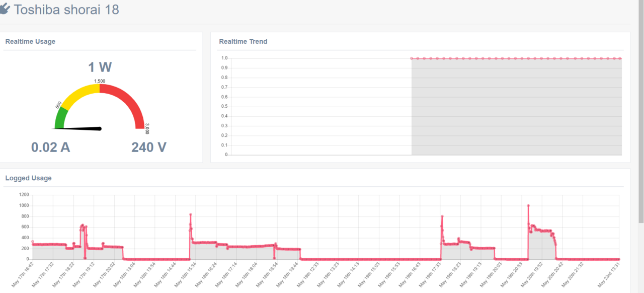Click the Logged Usage panel heading
The width and height of the screenshot is (644, 293).
point(28,178)
